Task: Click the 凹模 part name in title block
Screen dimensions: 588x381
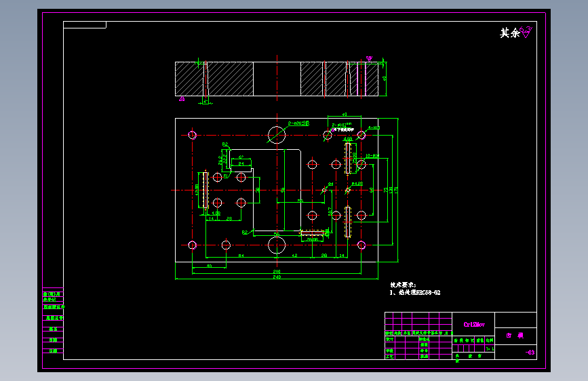Action: pos(515,336)
